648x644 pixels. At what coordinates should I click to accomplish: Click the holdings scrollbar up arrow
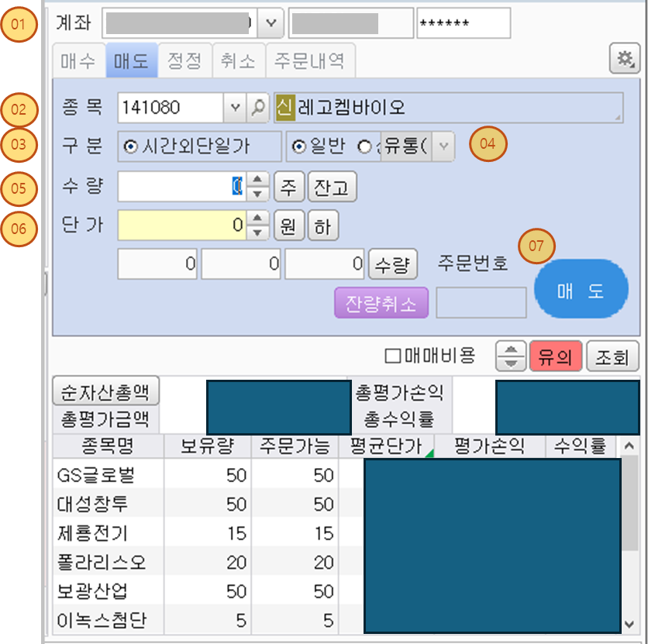coord(629,446)
